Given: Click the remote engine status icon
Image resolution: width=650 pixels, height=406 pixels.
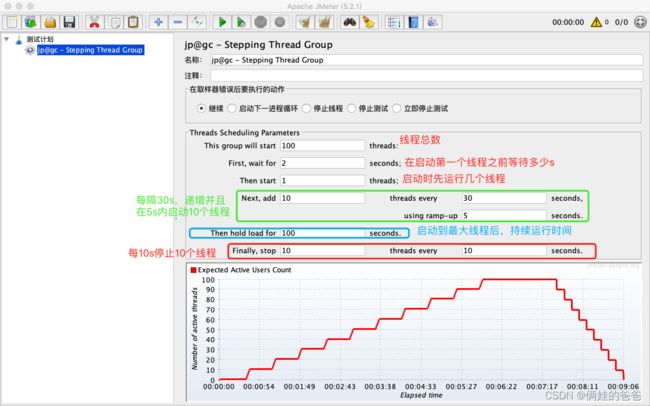Looking at the screenshot, I should coord(640,22).
